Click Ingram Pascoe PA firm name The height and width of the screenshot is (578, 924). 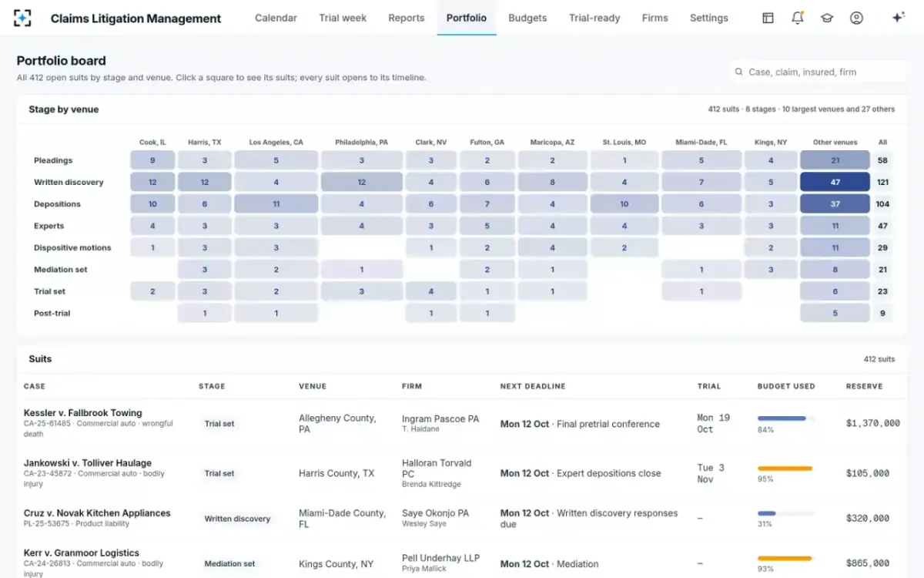pyautogui.click(x=440, y=418)
